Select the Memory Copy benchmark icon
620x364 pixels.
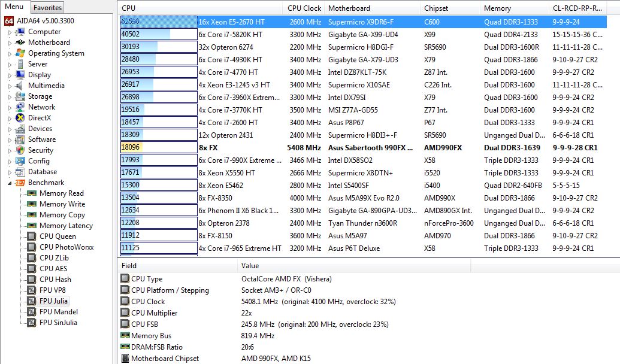32,214
